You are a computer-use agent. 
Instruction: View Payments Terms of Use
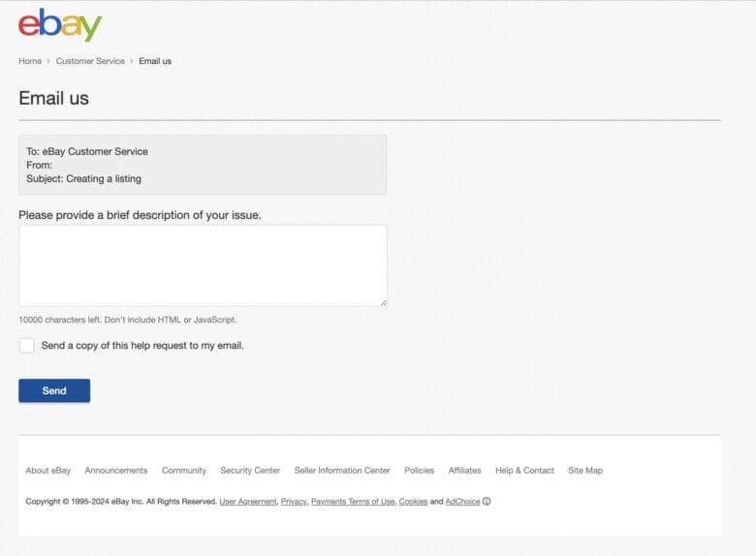353,502
